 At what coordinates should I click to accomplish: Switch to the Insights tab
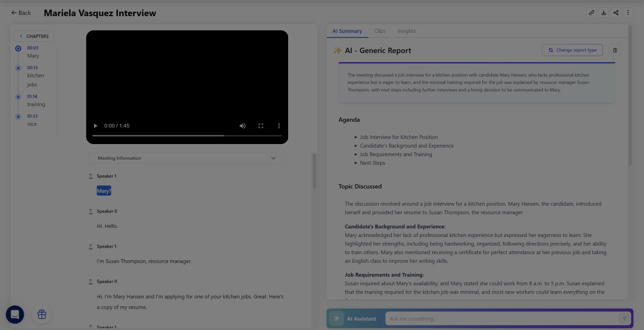pos(406,31)
